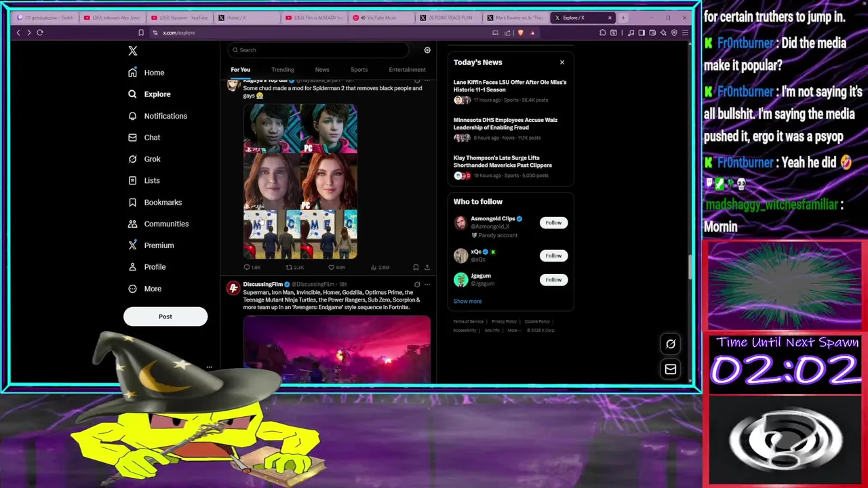This screenshot has height=488, width=868.
Task: Click Show more under Who to follow
Action: [467, 301]
